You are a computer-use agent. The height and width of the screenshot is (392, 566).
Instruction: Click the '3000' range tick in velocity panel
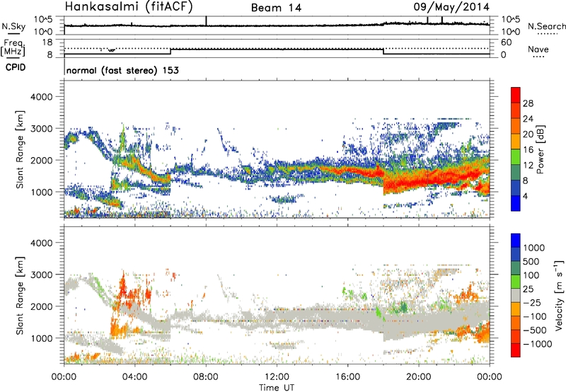click(41, 275)
